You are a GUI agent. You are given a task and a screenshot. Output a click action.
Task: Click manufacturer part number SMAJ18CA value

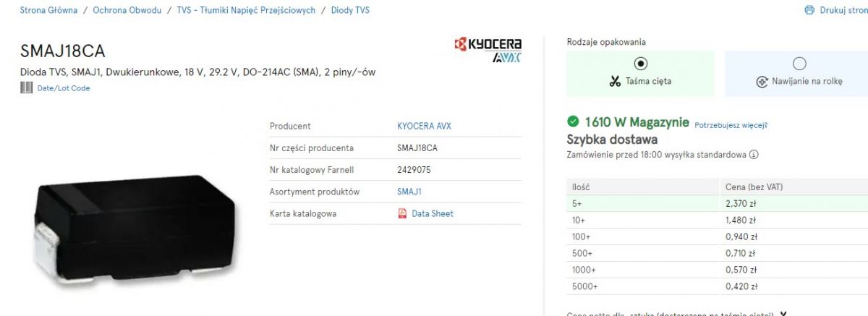coord(417,148)
